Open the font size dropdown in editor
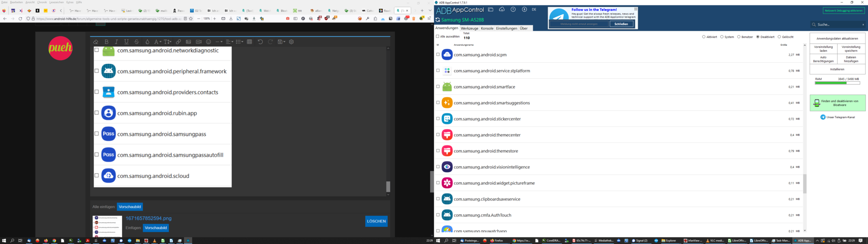Viewport: 868px width, 244px height. (x=168, y=42)
